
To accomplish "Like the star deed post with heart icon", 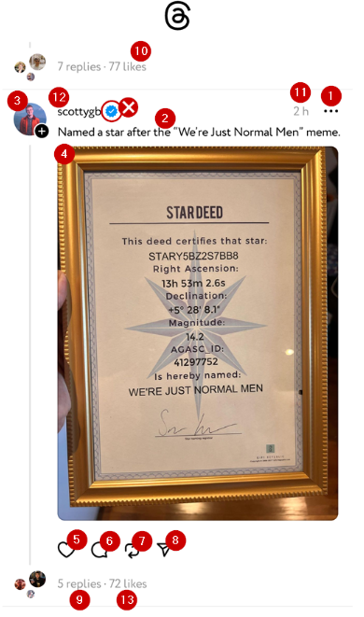I will [65, 550].
